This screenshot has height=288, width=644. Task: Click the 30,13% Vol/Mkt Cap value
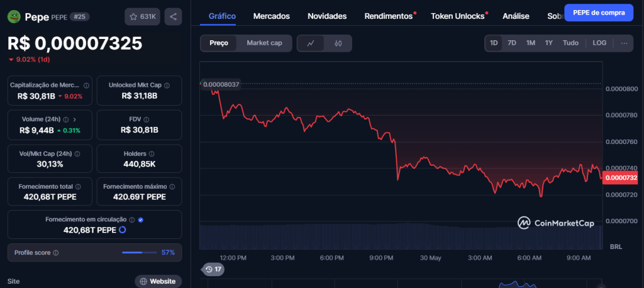(49, 164)
